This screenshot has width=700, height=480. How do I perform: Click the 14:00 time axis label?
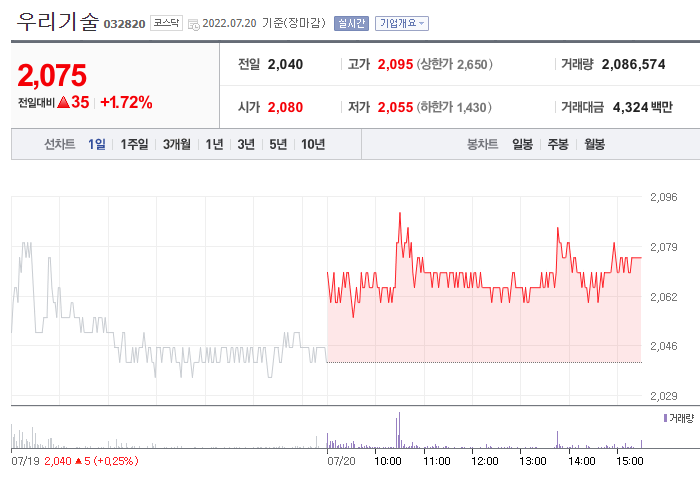point(581,461)
